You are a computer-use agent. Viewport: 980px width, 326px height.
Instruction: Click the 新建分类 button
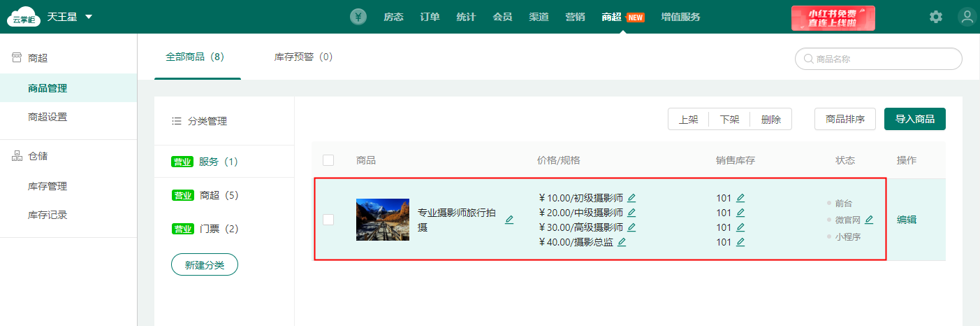(205, 265)
